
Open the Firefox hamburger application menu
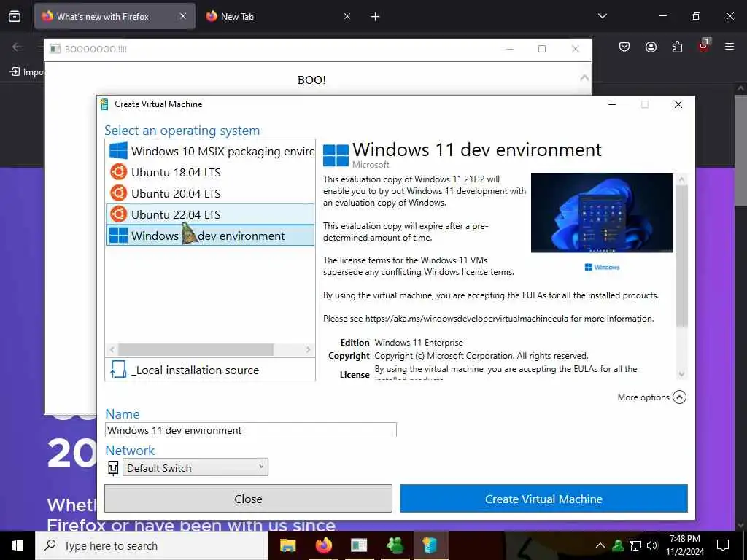(x=729, y=47)
